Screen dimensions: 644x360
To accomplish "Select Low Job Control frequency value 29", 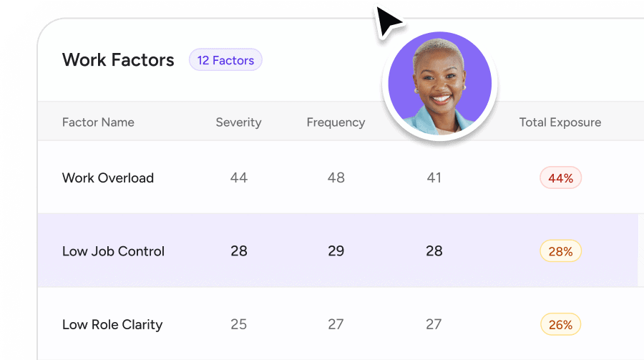I will coord(336,251).
